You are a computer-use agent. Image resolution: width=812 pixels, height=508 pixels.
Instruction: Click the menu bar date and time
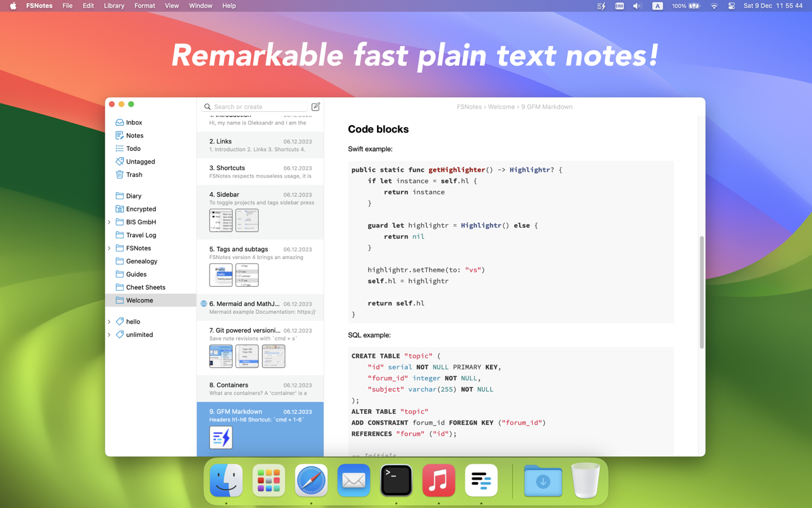[x=773, y=6]
